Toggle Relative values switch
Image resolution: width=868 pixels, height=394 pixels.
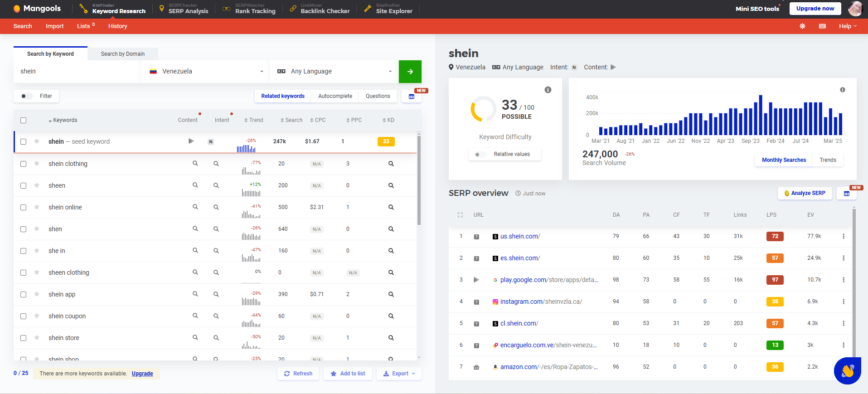(x=480, y=155)
